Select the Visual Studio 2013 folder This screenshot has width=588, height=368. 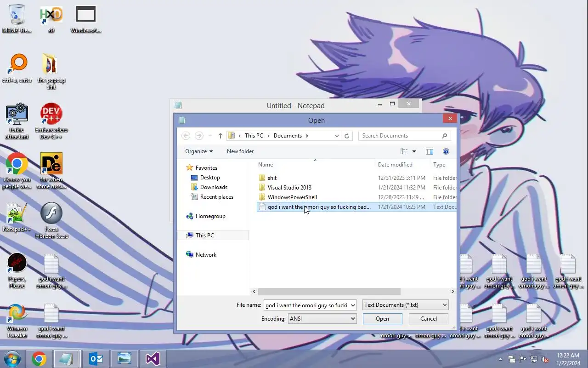coord(356,188)
